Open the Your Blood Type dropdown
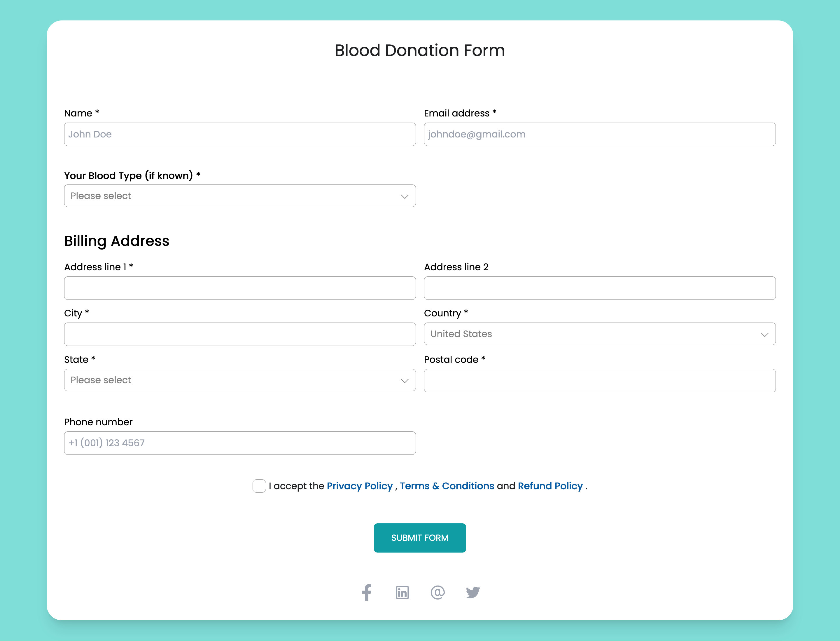Screen dimensions: 840x641 pyautogui.click(x=239, y=195)
